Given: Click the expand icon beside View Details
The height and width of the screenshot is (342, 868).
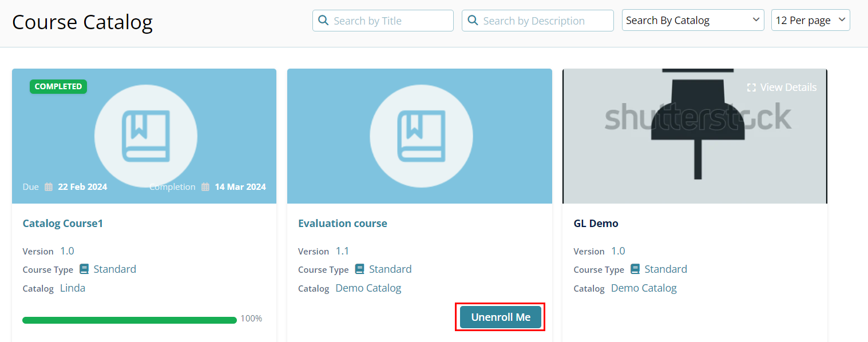Looking at the screenshot, I should point(751,88).
